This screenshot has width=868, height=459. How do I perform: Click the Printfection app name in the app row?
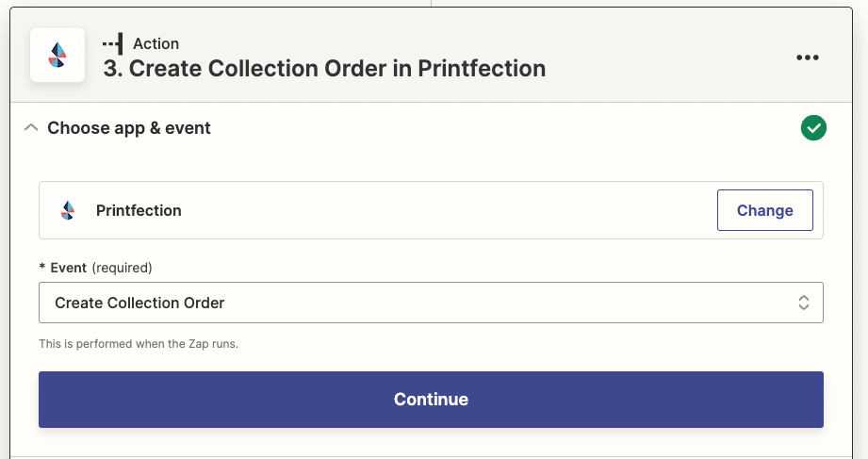point(139,210)
